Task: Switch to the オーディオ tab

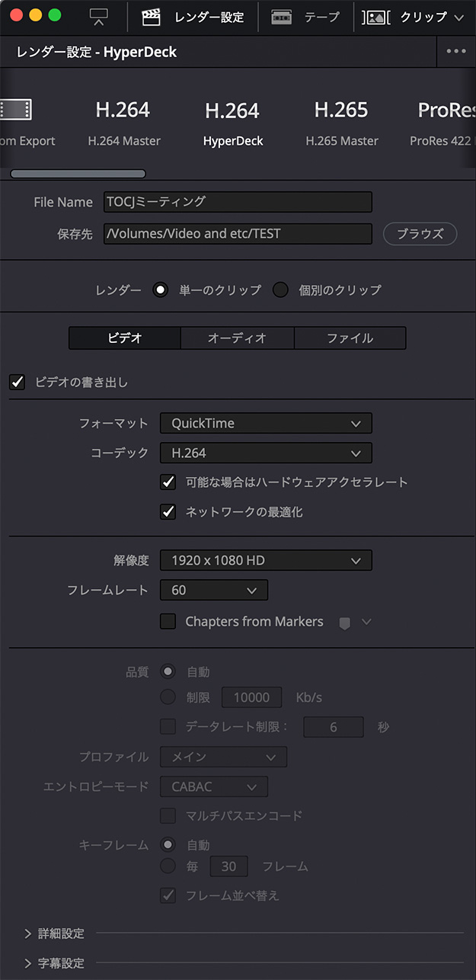Action: [x=237, y=338]
